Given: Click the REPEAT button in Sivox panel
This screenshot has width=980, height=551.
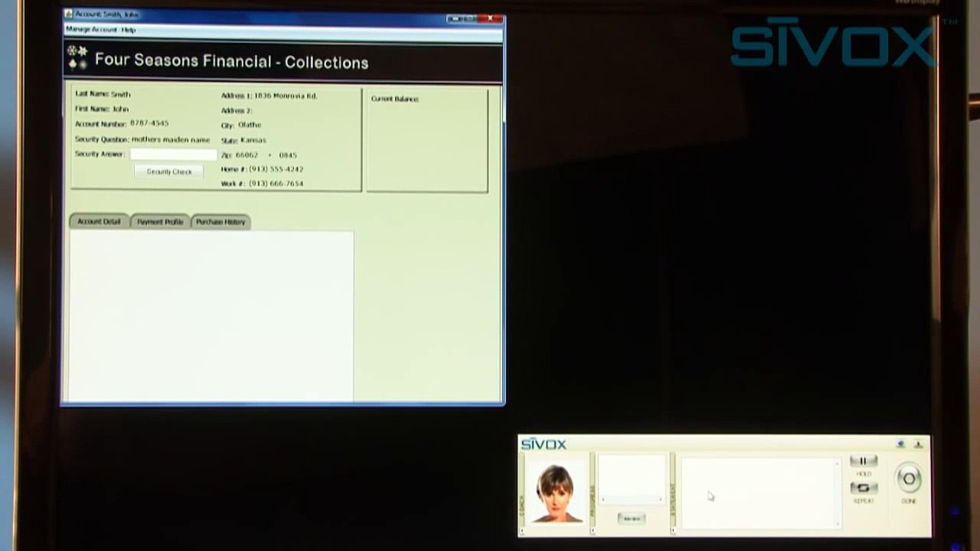Looking at the screenshot, I should click(x=864, y=488).
